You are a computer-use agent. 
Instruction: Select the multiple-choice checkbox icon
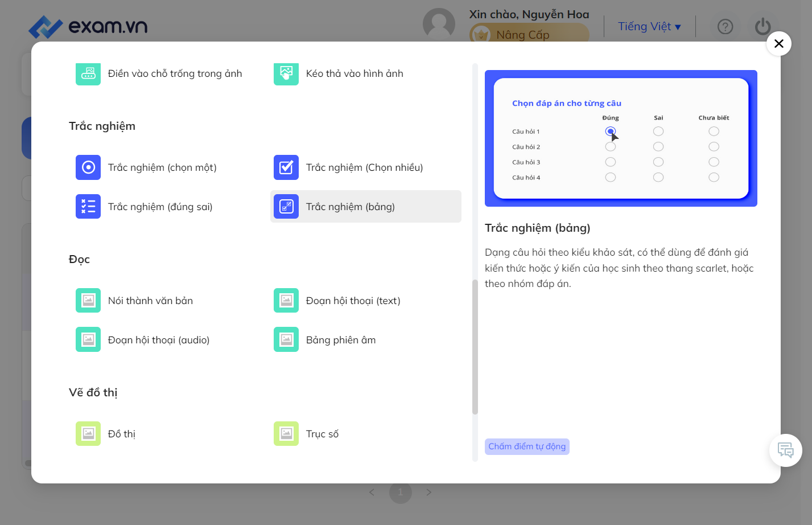286,167
